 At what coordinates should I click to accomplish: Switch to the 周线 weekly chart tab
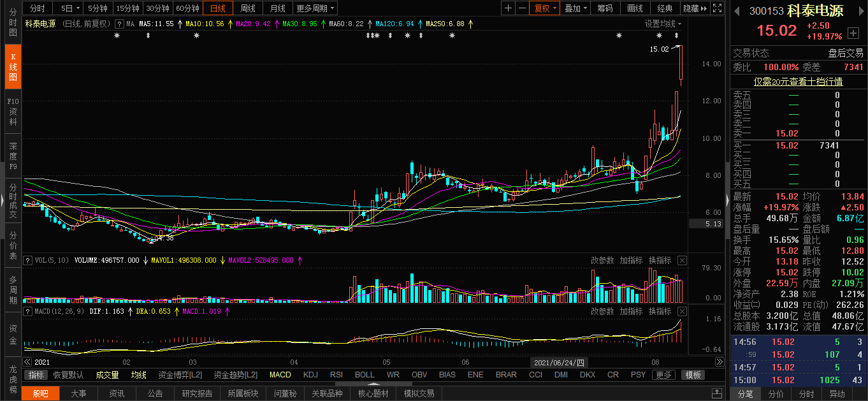tap(247, 8)
